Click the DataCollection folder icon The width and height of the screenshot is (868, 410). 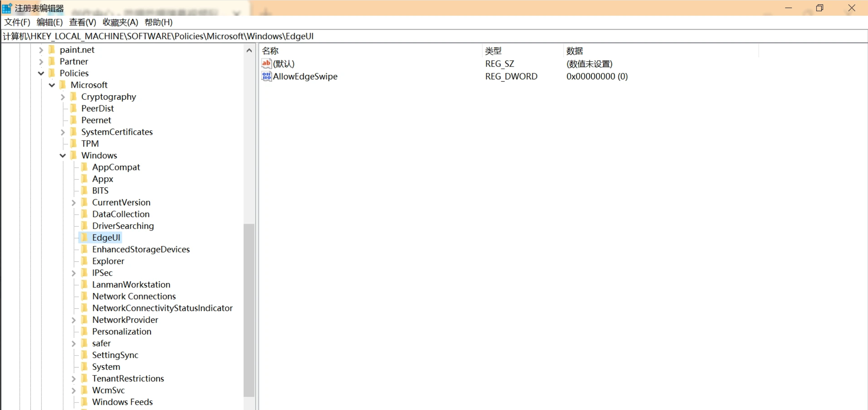point(85,214)
